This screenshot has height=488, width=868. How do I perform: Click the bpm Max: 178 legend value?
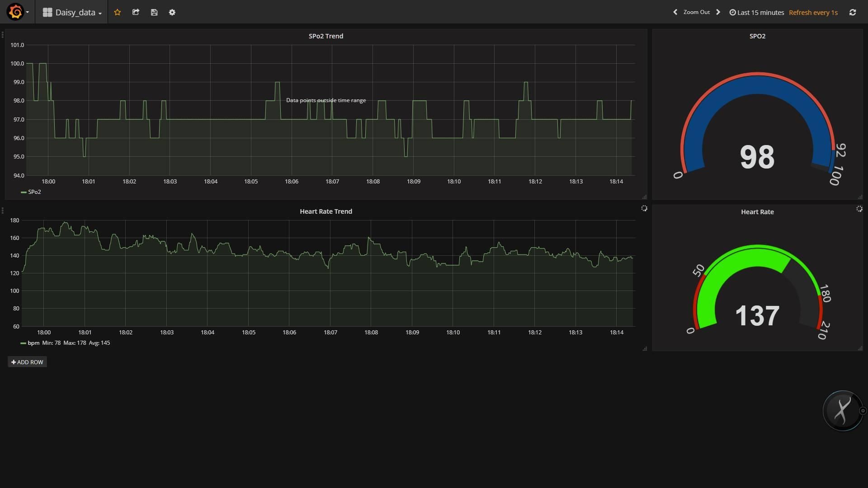pyautogui.click(x=75, y=343)
